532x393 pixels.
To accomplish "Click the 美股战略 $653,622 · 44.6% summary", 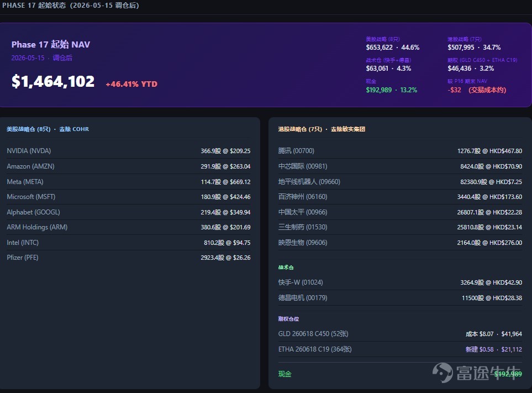I will click(393, 44).
